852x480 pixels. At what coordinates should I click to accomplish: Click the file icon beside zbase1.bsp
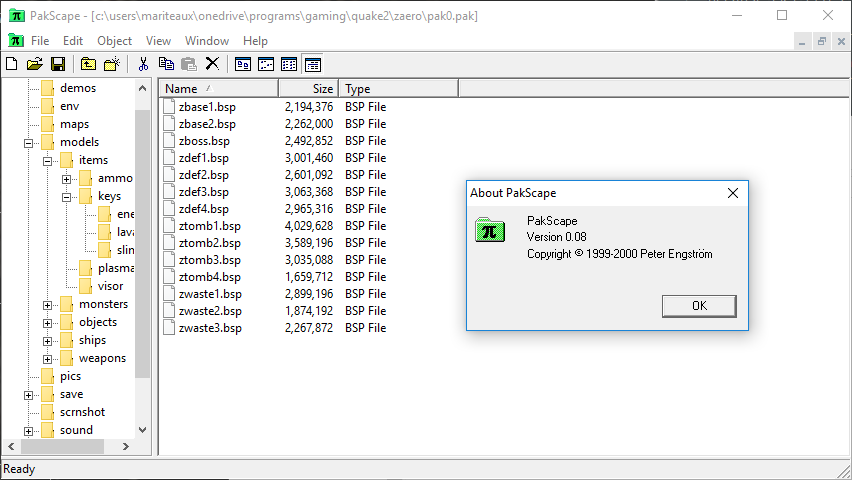[169, 107]
